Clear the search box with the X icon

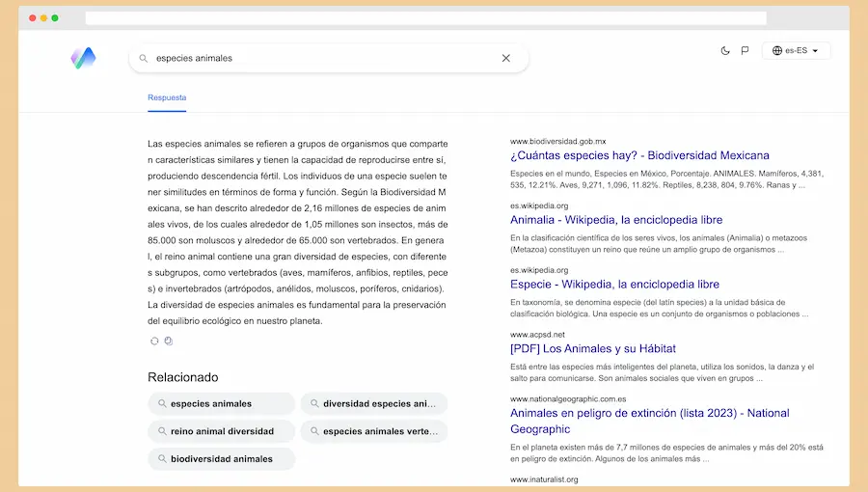tap(506, 58)
